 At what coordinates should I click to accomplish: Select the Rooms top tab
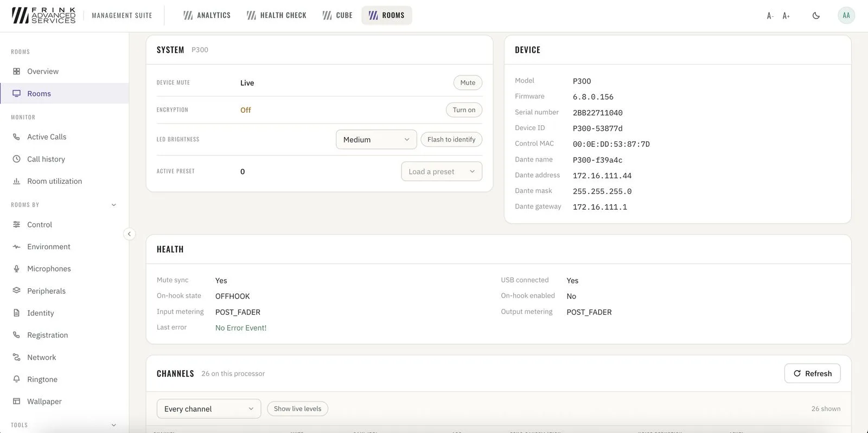(x=387, y=15)
